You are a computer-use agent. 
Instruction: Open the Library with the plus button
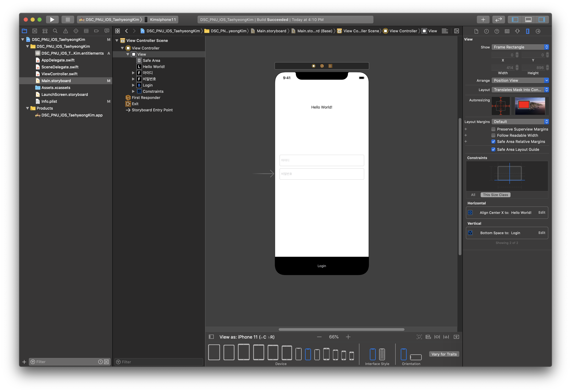[483, 19]
